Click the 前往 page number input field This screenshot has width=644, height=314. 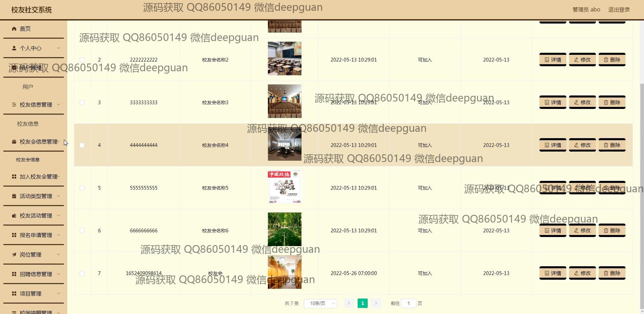tap(409, 303)
